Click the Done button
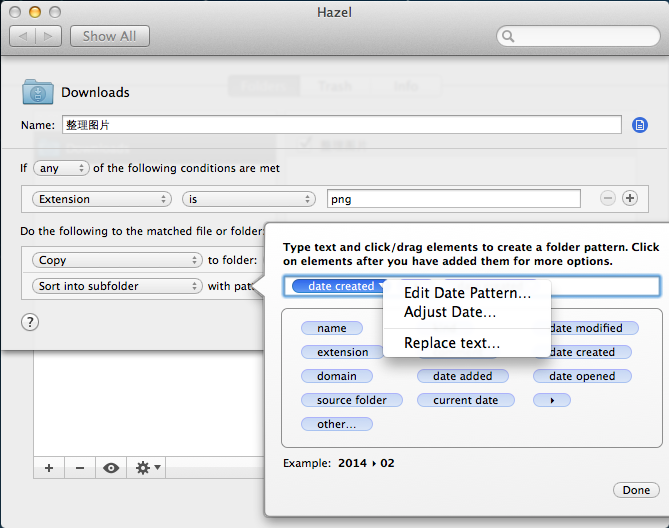 636,490
